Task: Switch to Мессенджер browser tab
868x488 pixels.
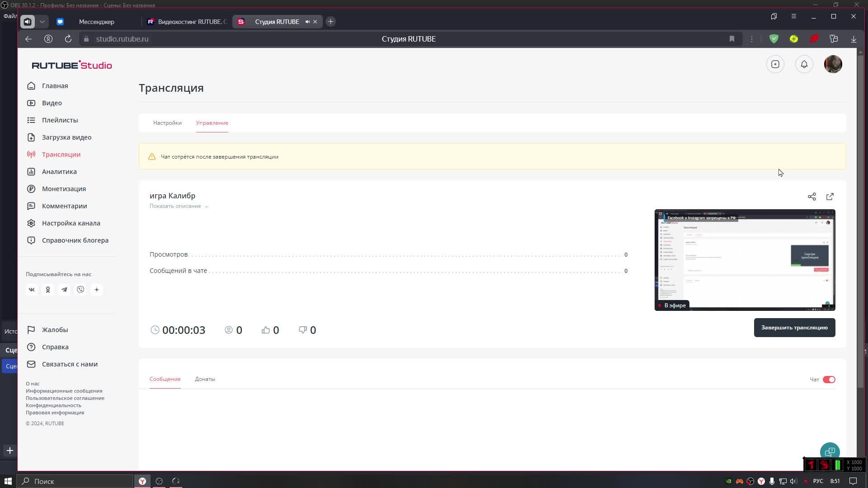Action: point(96,22)
